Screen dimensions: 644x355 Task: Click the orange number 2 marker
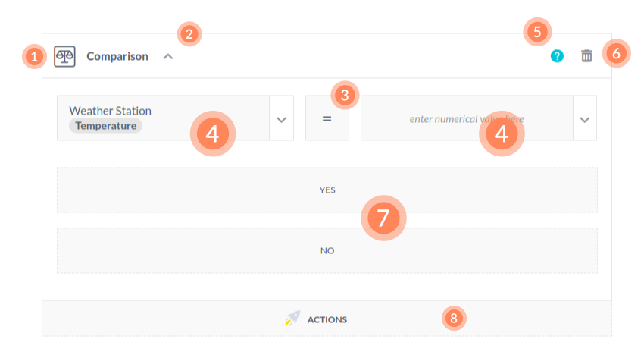point(189,33)
